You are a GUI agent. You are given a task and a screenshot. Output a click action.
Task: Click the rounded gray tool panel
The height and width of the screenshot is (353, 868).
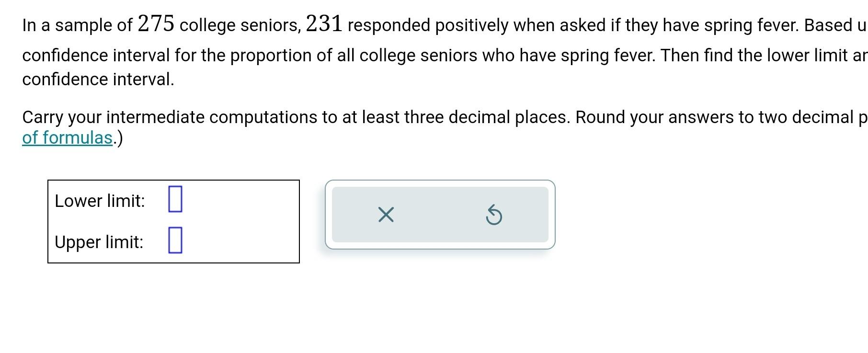coord(440,216)
